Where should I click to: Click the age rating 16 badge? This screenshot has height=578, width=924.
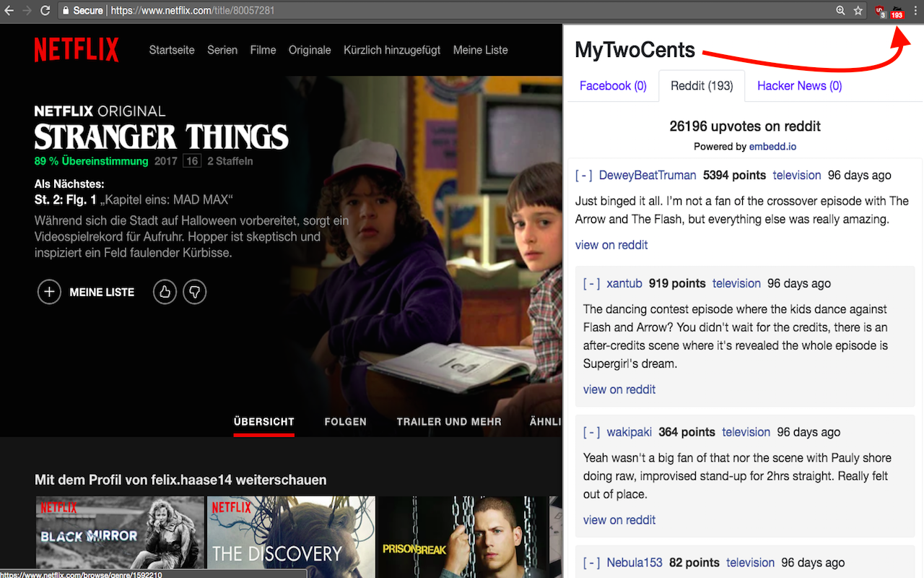click(x=192, y=161)
